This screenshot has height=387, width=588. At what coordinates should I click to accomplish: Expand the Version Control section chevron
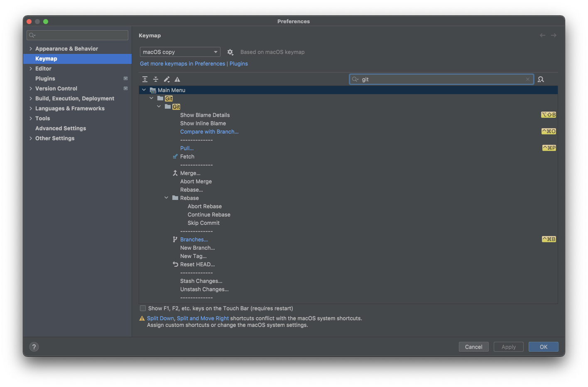pyautogui.click(x=31, y=88)
